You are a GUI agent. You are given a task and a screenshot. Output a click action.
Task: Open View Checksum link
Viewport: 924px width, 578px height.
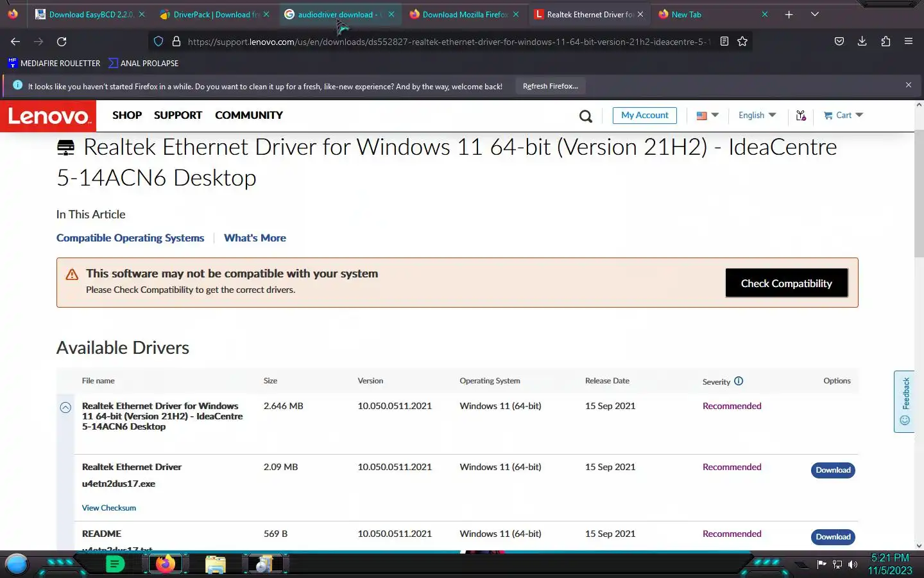tap(109, 508)
